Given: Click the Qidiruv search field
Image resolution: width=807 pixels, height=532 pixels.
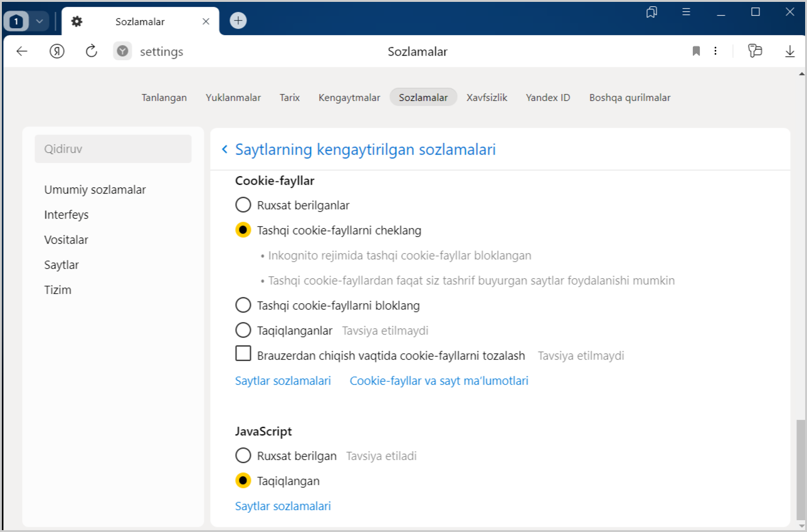Looking at the screenshot, I should (113, 149).
